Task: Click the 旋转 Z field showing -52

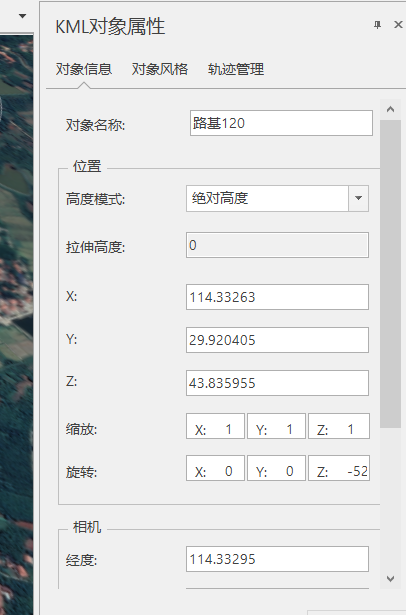Action: tap(339, 468)
